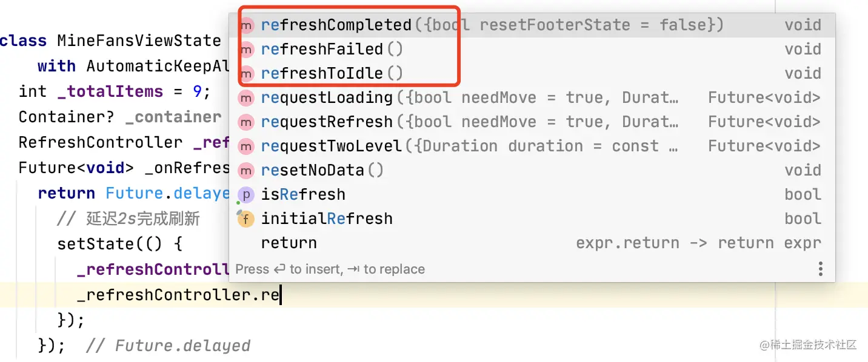Pick the return postfix template suggestion
Viewport: 868px width, 362px height.
pyautogui.click(x=289, y=243)
